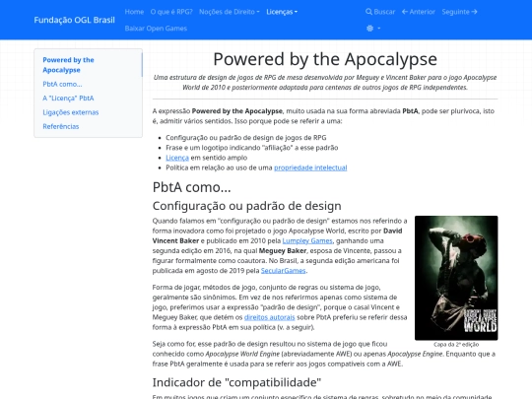Image resolution: width=532 pixels, height=399 pixels.
Task: Click list item about Frase e um logotipo
Action: click(x=252, y=148)
